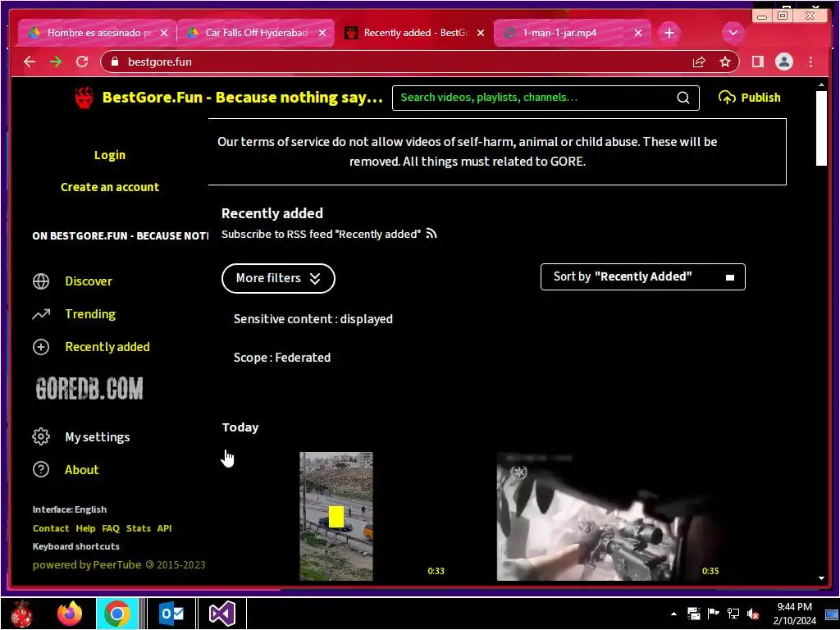
Task: Click the globe icon next to Discover
Action: tap(41, 281)
